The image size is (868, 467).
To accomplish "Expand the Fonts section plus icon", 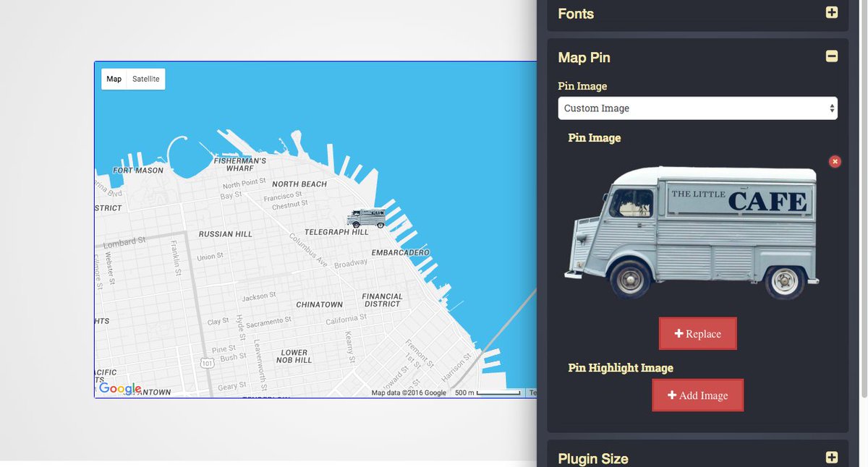I will pos(832,12).
